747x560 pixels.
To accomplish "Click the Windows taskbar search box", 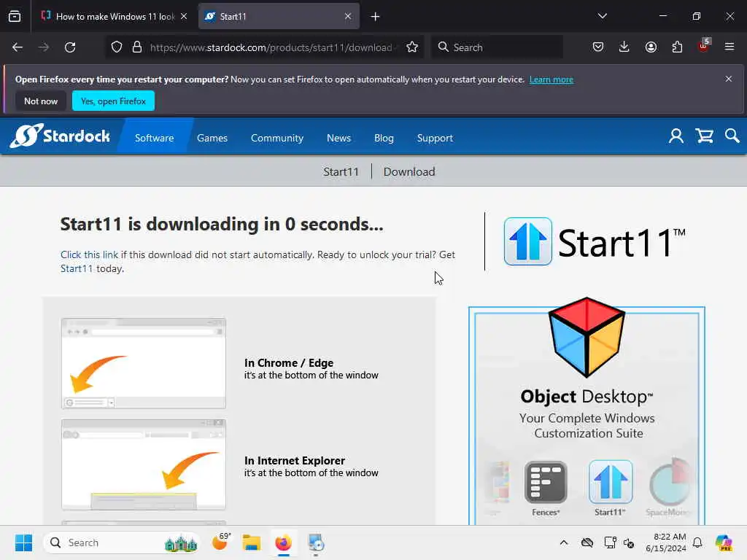I will (122, 542).
